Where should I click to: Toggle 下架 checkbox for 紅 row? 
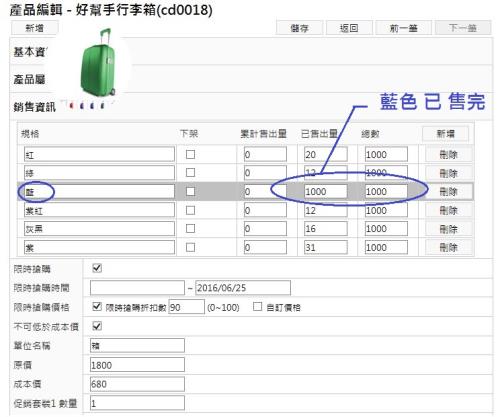click(190, 154)
